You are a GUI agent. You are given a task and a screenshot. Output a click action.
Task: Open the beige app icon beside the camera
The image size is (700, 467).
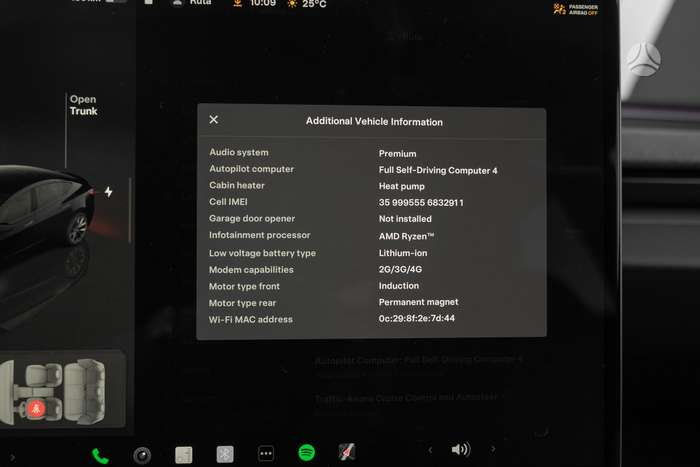tap(183, 455)
